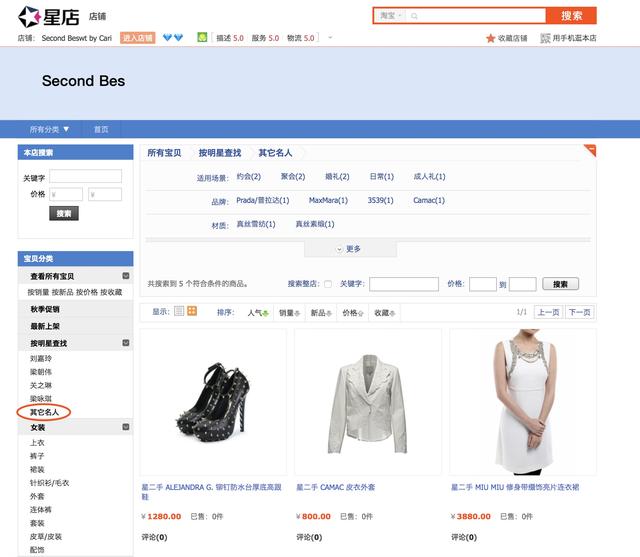The image size is (640, 557).
Task: Click the orange 搜索 button at top
Action: (x=571, y=16)
